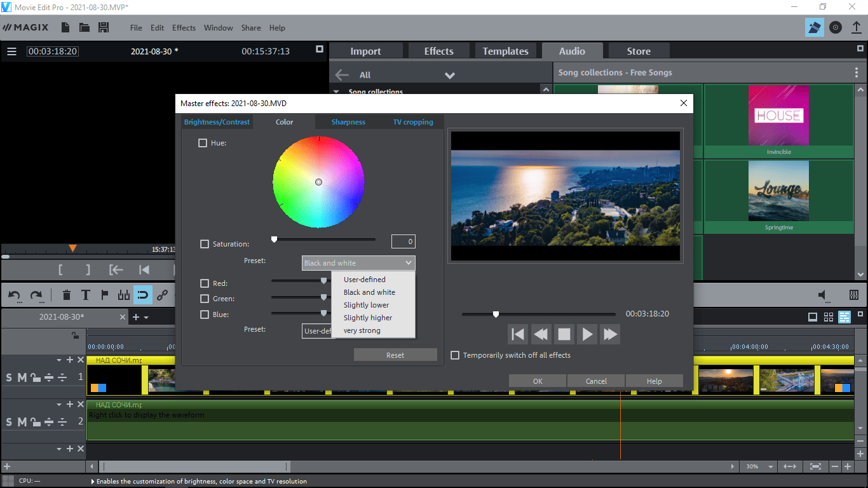Viewport: 868px width, 488px height.
Task: Set a marker with the flag icon
Action: click(105, 295)
